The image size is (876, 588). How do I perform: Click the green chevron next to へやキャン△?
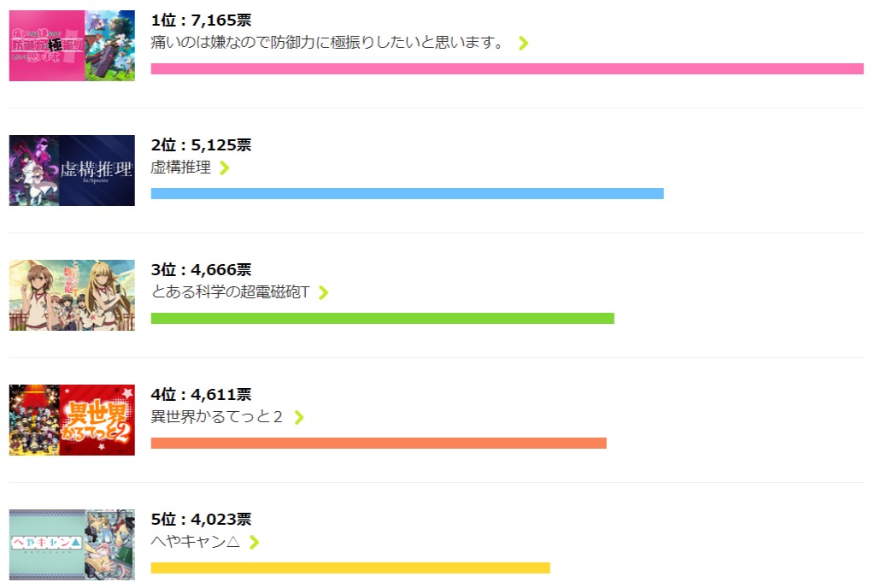tap(254, 542)
